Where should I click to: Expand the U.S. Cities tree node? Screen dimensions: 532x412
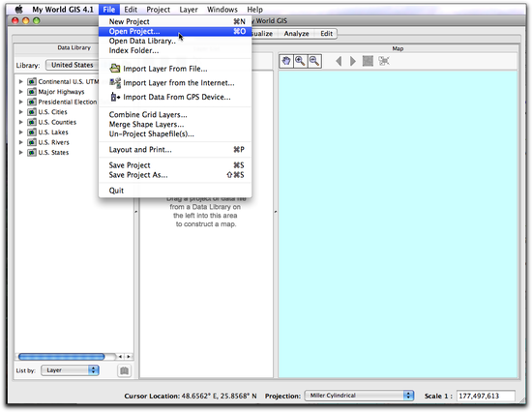(x=20, y=112)
